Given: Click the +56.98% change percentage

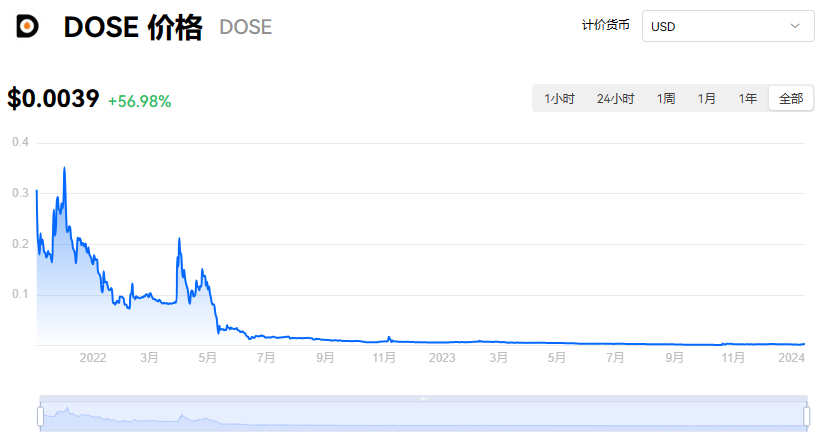Looking at the screenshot, I should pos(139,101).
